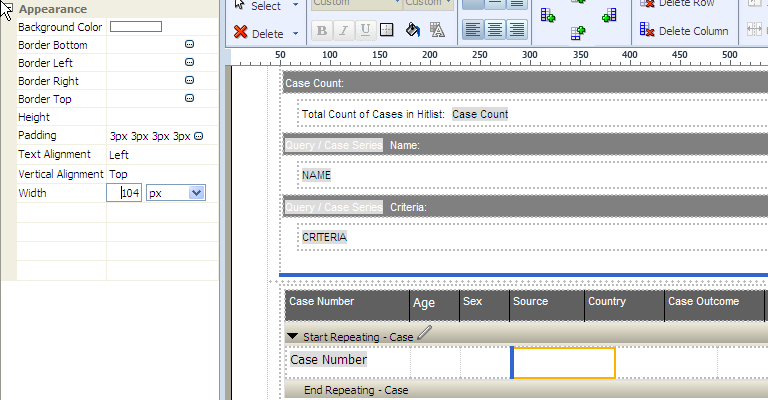Screen dimensions: 768x400
Task: Open Border Left ellipsis editor
Action: [x=190, y=62]
